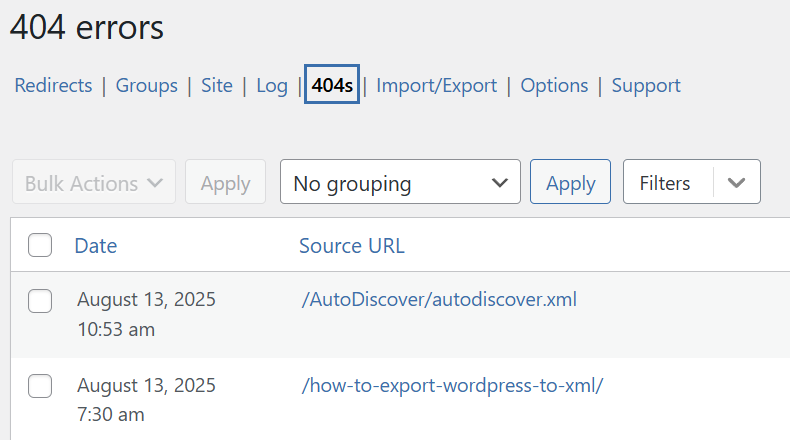
Task: Expand the Filters chevron arrow
Action: coord(737,183)
